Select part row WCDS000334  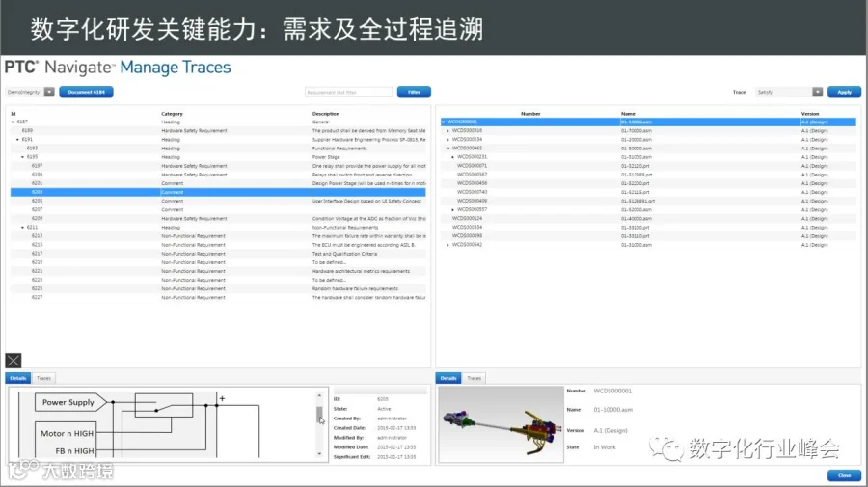point(648,228)
